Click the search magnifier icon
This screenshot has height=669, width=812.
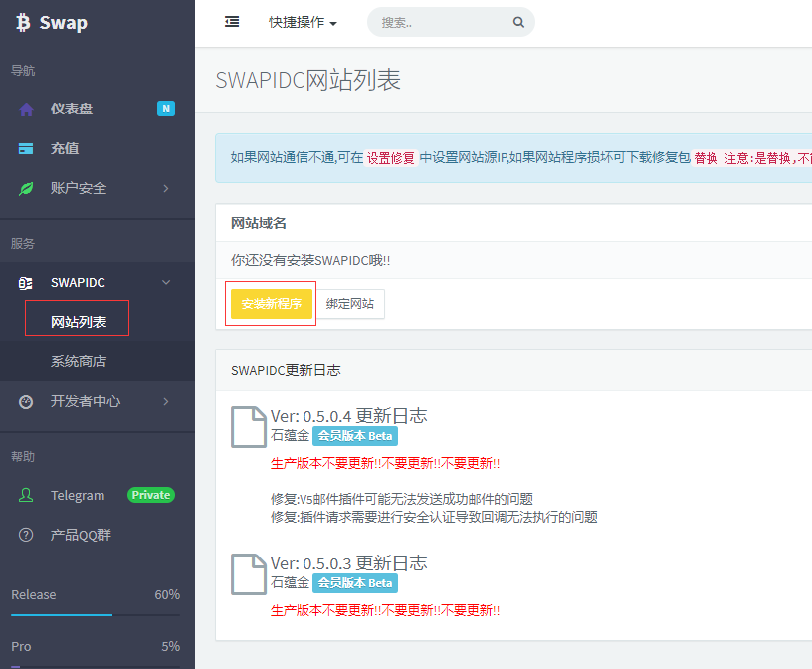pyautogui.click(x=518, y=22)
